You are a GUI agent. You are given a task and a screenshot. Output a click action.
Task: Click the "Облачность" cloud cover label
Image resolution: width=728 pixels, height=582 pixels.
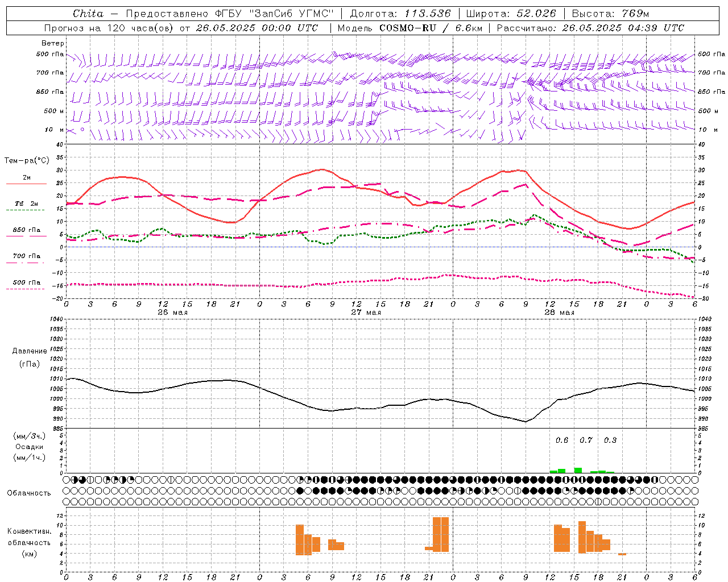pyautogui.click(x=29, y=493)
